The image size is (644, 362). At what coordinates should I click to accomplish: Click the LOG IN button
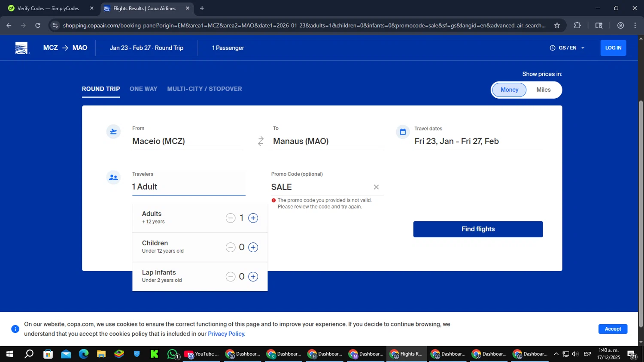613,48
